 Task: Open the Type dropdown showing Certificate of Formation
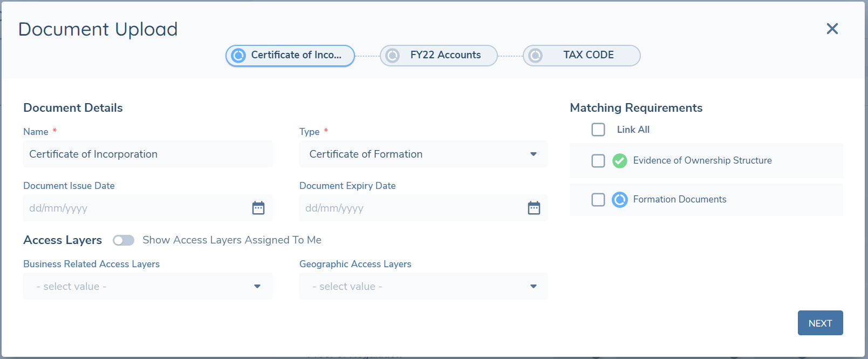coord(423,154)
